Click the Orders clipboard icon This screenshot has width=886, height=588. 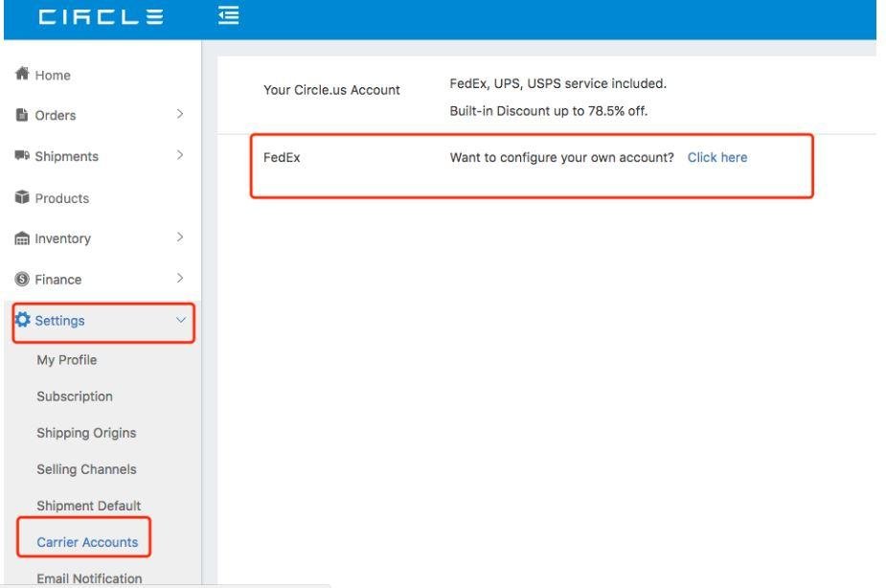coord(23,116)
